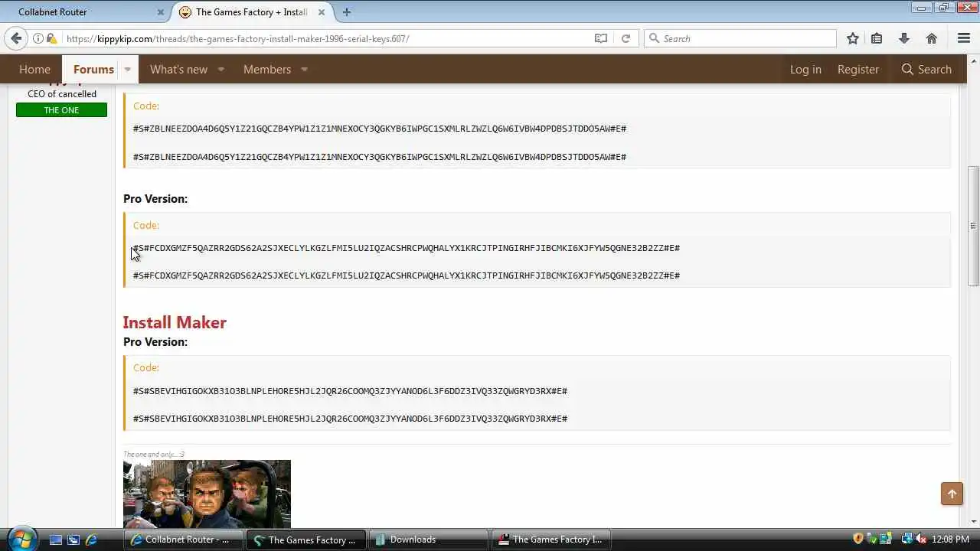Bookmark this page with the star icon
The height and width of the screenshot is (551, 980).
coord(853,38)
